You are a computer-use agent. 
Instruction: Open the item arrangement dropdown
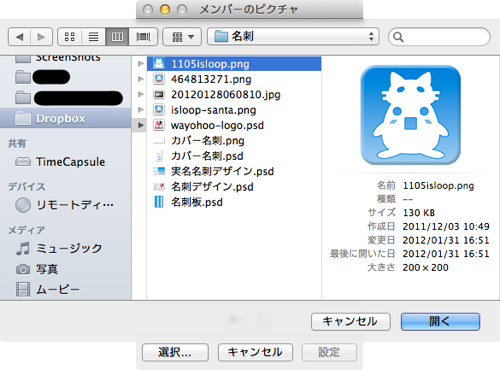click(x=182, y=37)
